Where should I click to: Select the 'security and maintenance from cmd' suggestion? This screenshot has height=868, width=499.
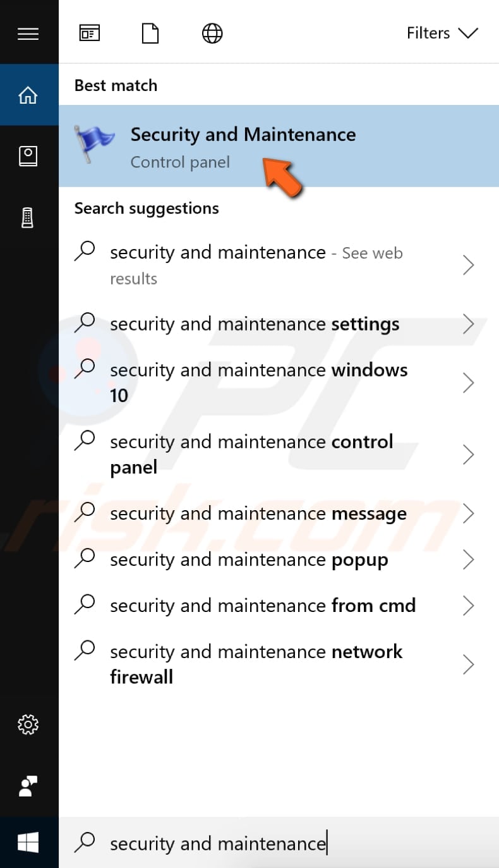point(272,605)
